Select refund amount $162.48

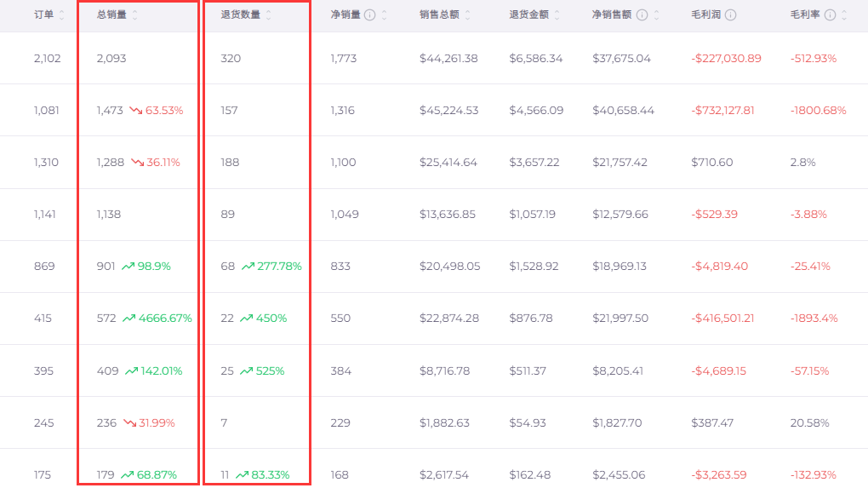(x=530, y=474)
